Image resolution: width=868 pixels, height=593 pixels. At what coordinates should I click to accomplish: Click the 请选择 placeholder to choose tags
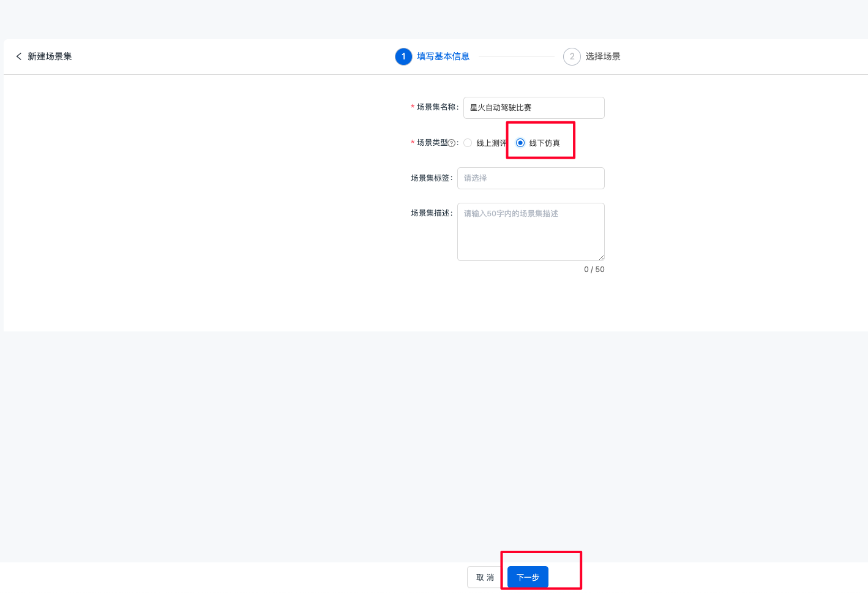[x=530, y=178]
